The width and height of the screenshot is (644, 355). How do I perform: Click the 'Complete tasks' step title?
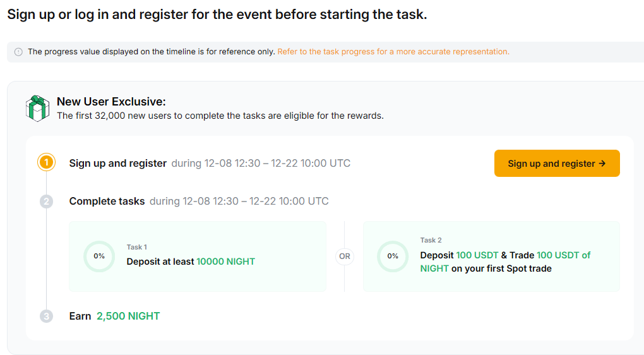[107, 202]
